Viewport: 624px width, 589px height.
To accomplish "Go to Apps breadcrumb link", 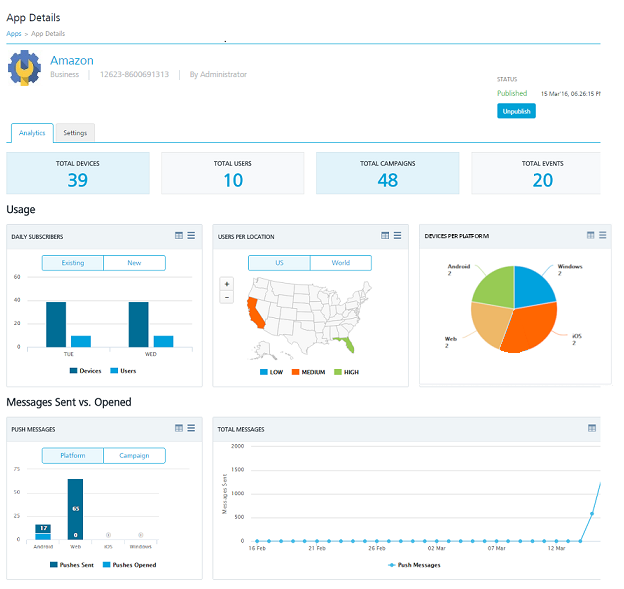I will point(14,34).
